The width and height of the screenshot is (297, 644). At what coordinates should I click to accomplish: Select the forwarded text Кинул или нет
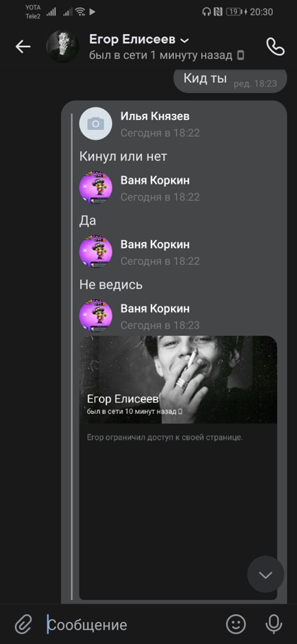tap(123, 156)
